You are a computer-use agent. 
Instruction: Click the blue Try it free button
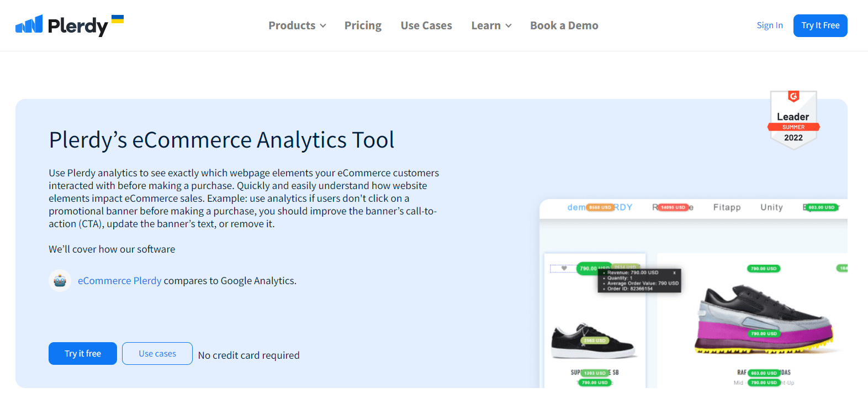point(83,354)
